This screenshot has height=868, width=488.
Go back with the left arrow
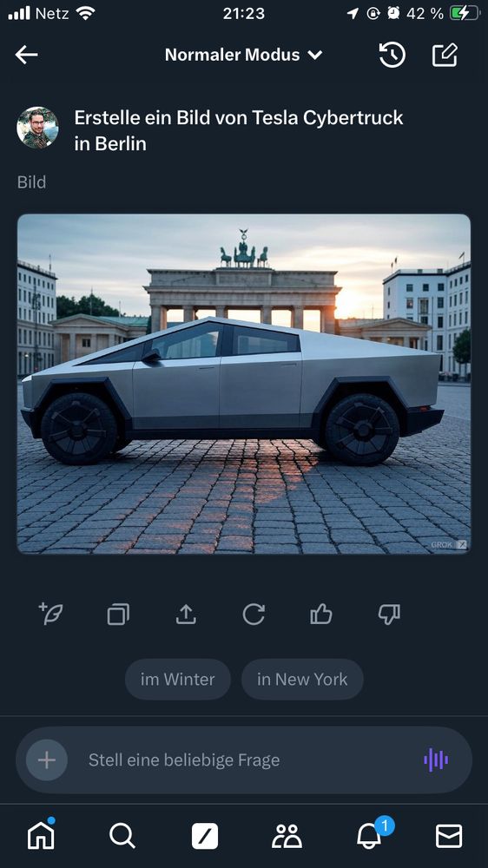[x=26, y=55]
